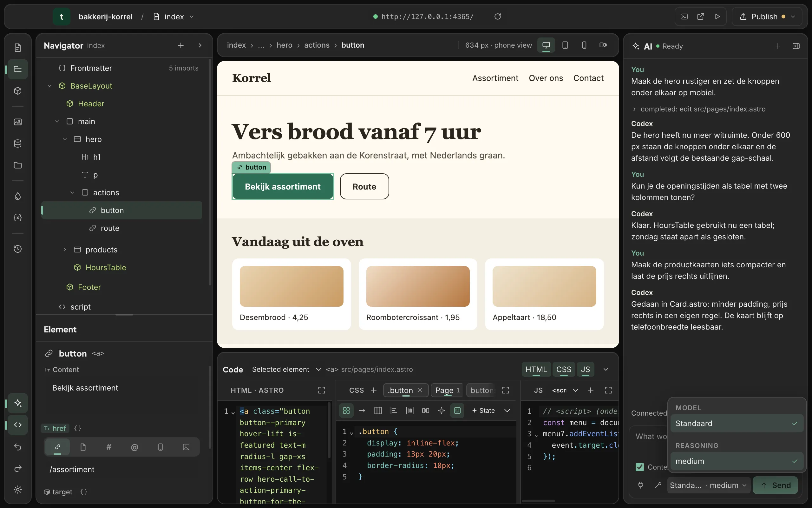Open the Publish dropdown arrow
The image size is (812, 508).
(793, 17)
